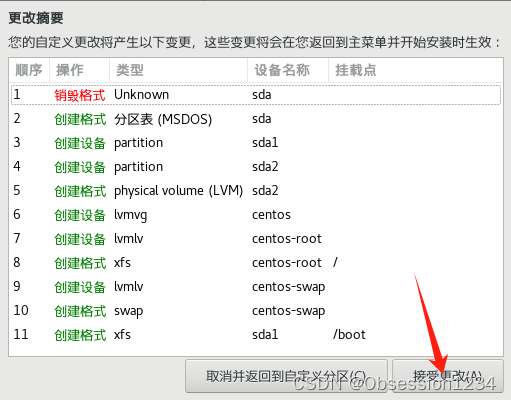Select row 11 xfs /boot
Viewport: 511px width, 400px height.
[256, 335]
